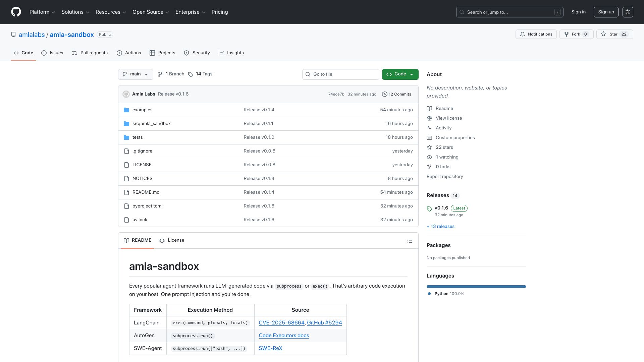View the 12 Commits history

(396, 94)
